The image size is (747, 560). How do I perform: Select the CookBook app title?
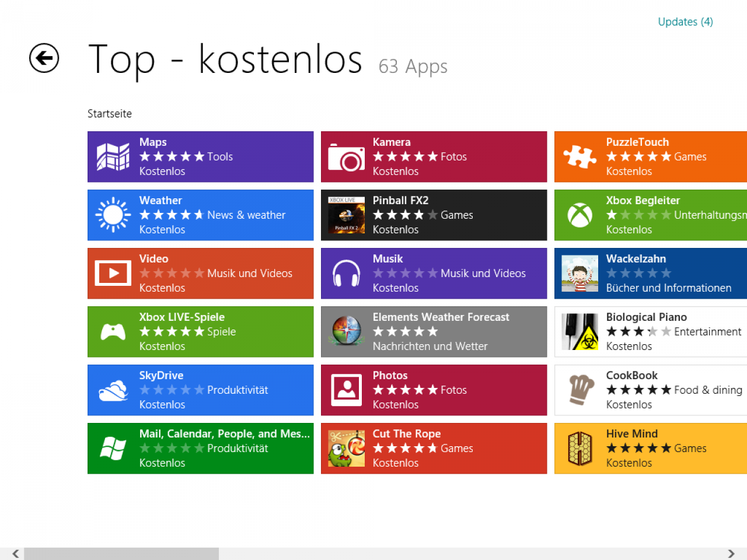point(631,375)
